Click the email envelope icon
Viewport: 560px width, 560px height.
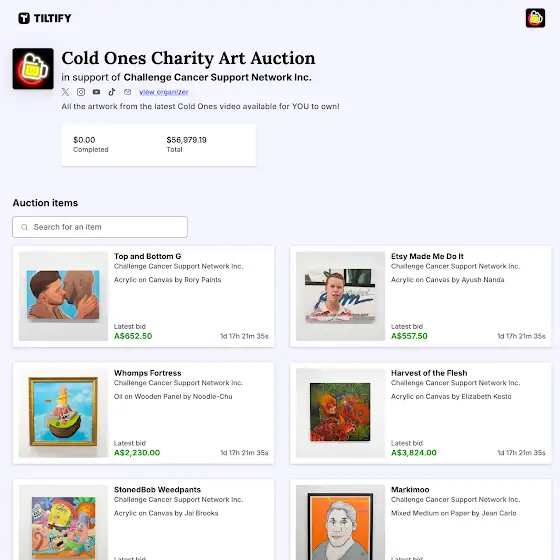[128, 92]
